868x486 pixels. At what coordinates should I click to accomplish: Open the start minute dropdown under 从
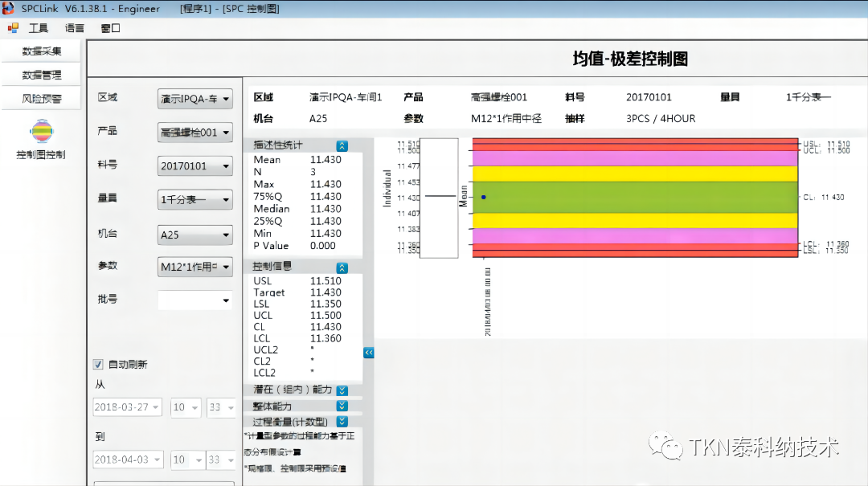click(x=222, y=407)
